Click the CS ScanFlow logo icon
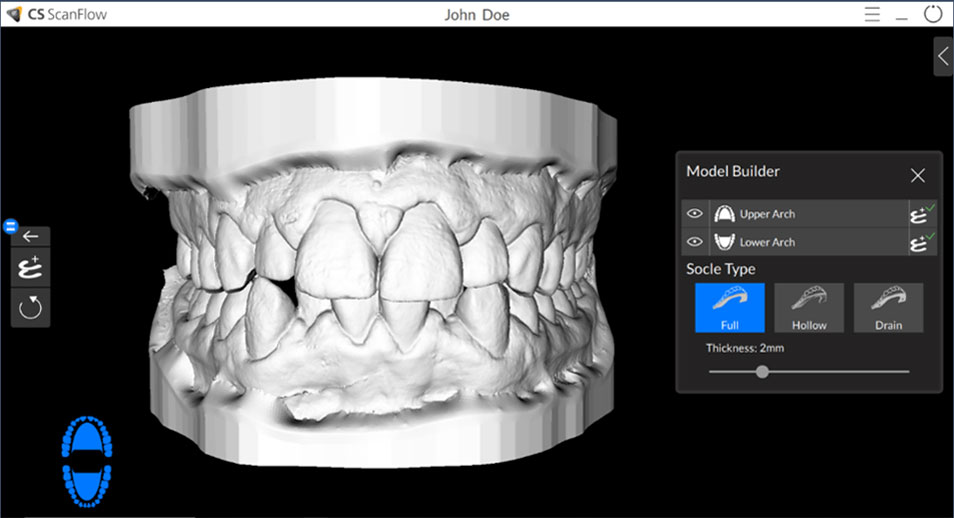The height and width of the screenshot is (518, 954). (14, 14)
